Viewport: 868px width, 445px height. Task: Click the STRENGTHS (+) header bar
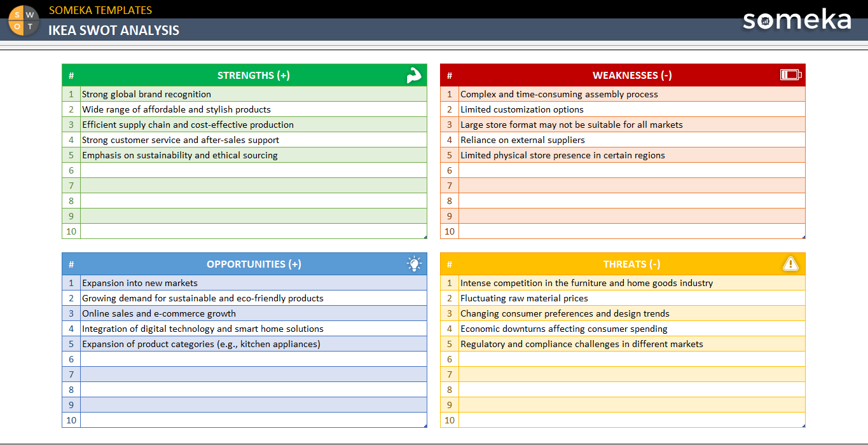click(253, 74)
